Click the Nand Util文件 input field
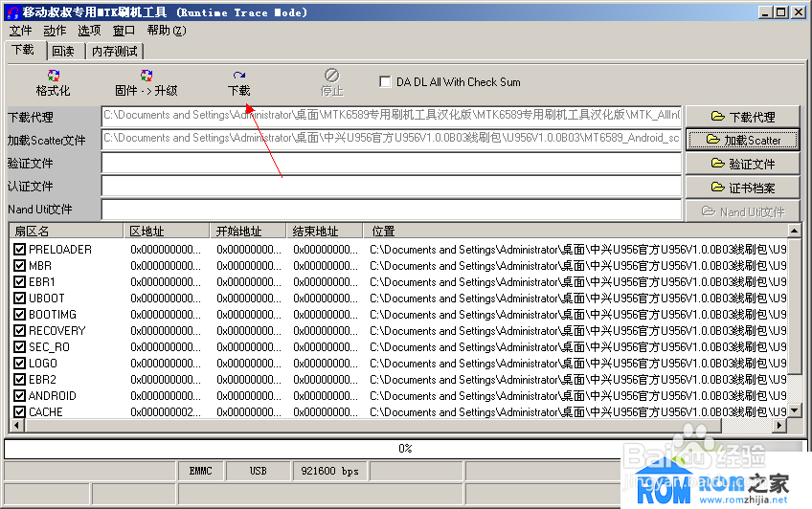812x509 pixels. 392,210
